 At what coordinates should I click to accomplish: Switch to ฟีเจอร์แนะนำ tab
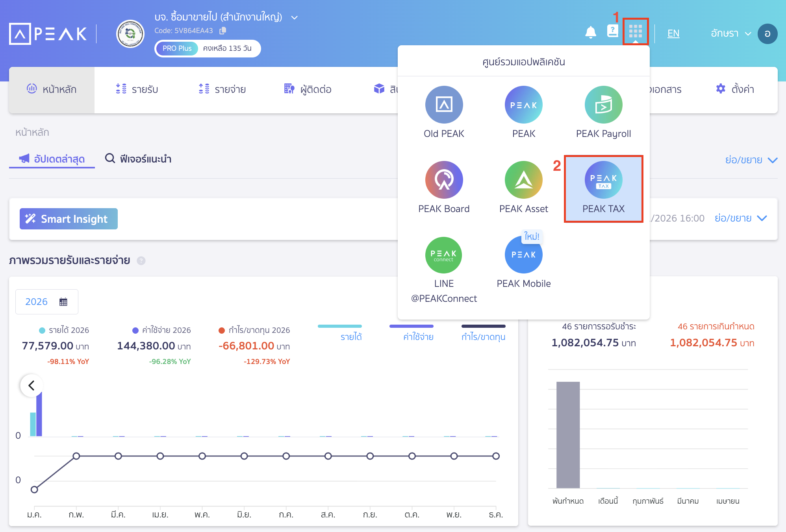click(138, 159)
